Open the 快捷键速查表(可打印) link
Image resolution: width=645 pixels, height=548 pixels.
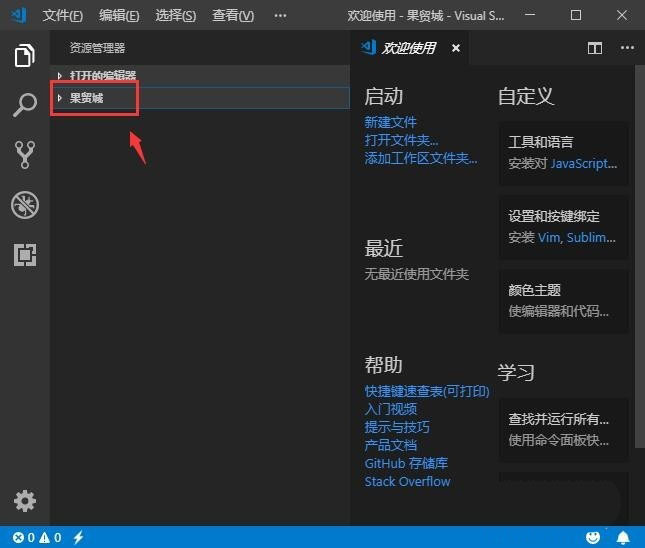coord(427,391)
